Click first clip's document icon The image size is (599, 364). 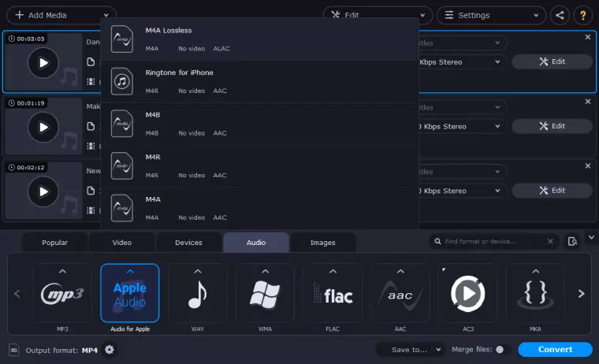91,62
